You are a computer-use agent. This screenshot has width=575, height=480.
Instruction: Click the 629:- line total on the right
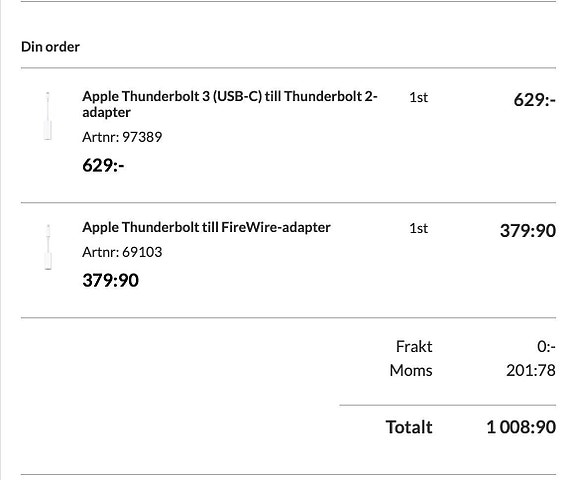tap(535, 100)
